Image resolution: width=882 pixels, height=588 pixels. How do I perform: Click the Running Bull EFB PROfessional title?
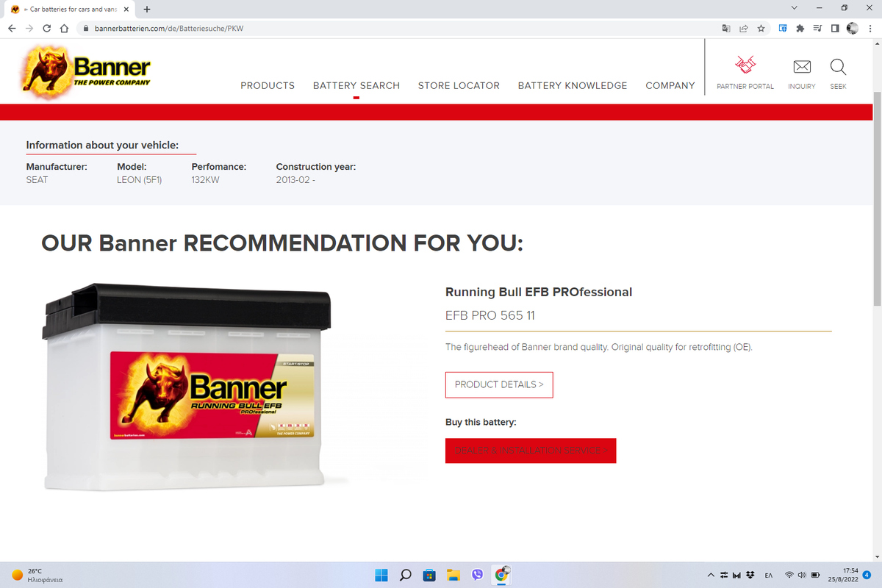coord(539,292)
